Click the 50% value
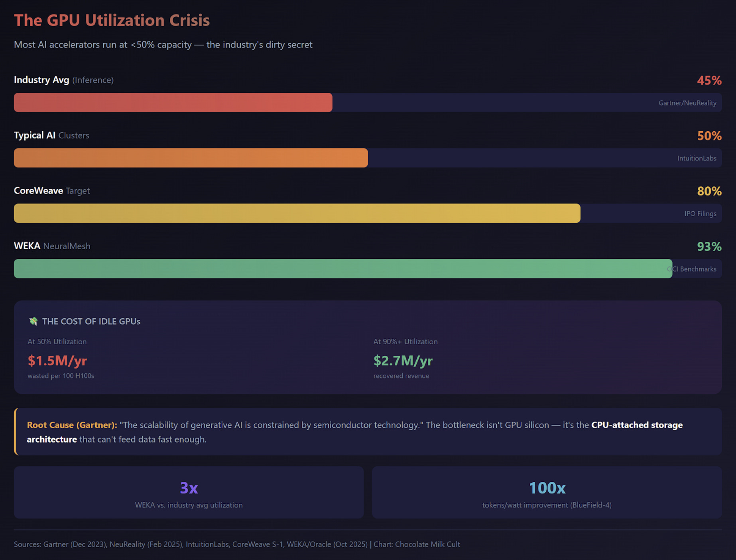The height and width of the screenshot is (560, 736). coord(709,136)
